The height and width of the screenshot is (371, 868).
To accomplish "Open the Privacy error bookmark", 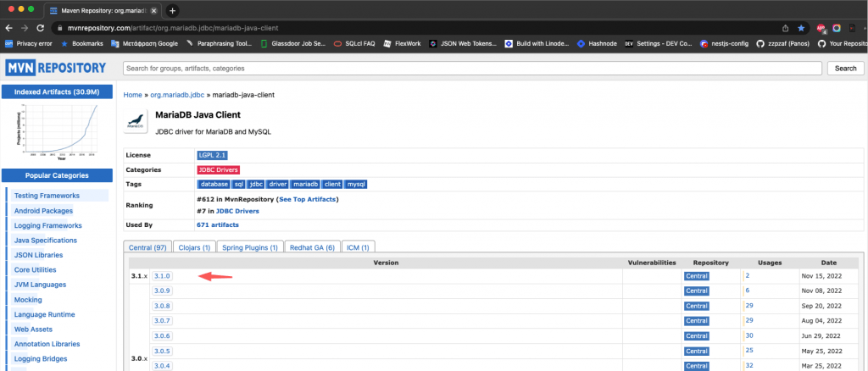I will pos(28,43).
